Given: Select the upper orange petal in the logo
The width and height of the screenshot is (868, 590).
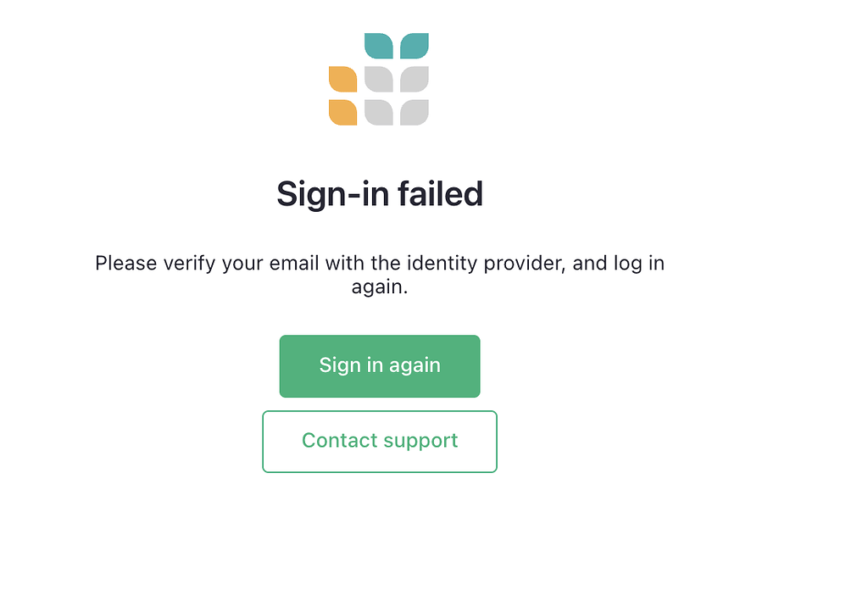Looking at the screenshot, I should click(x=342, y=78).
